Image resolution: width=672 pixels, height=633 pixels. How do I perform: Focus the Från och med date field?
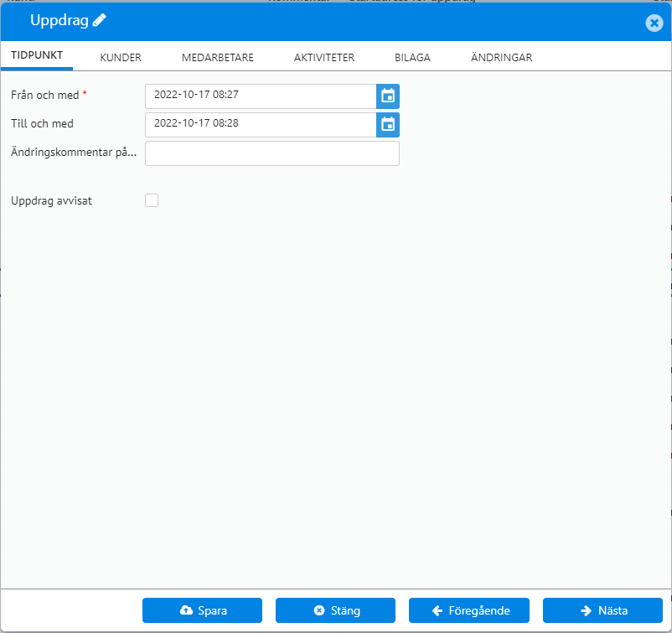pyautogui.click(x=261, y=96)
